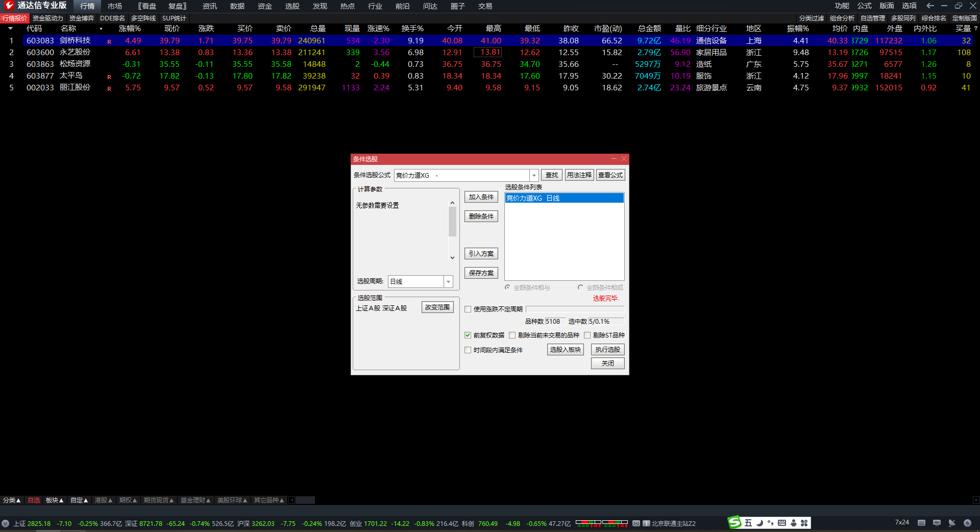Open the 选股周期 dropdown arrow
The width and height of the screenshot is (980, 532).
(x=448, y=282)
